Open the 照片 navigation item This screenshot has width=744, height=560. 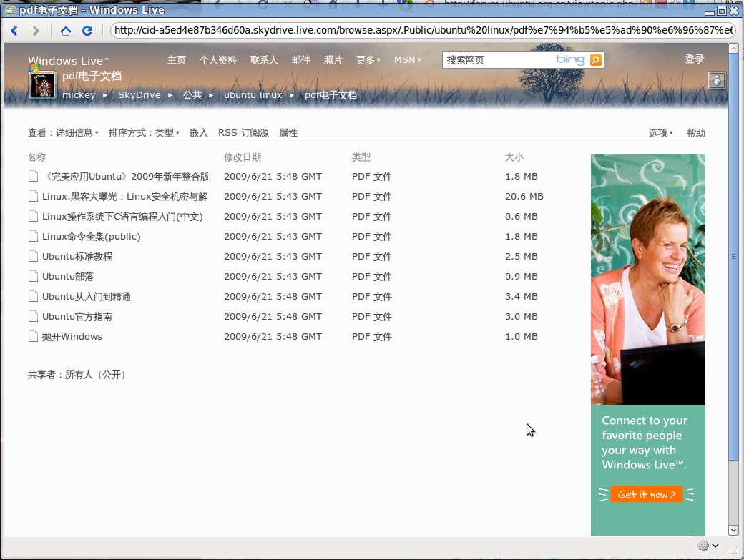333,60
